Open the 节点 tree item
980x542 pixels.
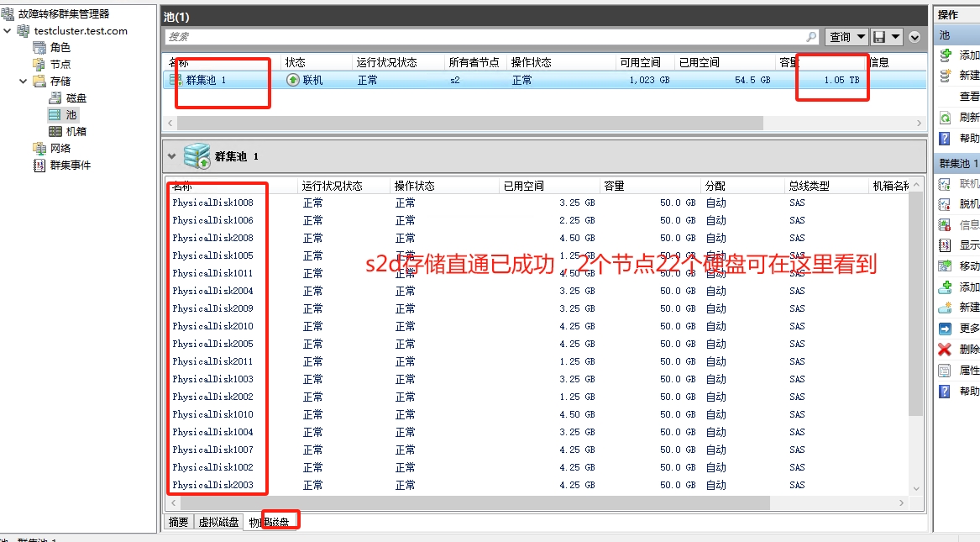[60, 65]
